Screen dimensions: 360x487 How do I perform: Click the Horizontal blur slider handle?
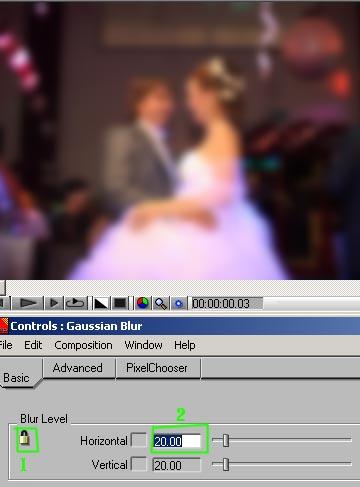pyautogui.click(x=226, y=440)
